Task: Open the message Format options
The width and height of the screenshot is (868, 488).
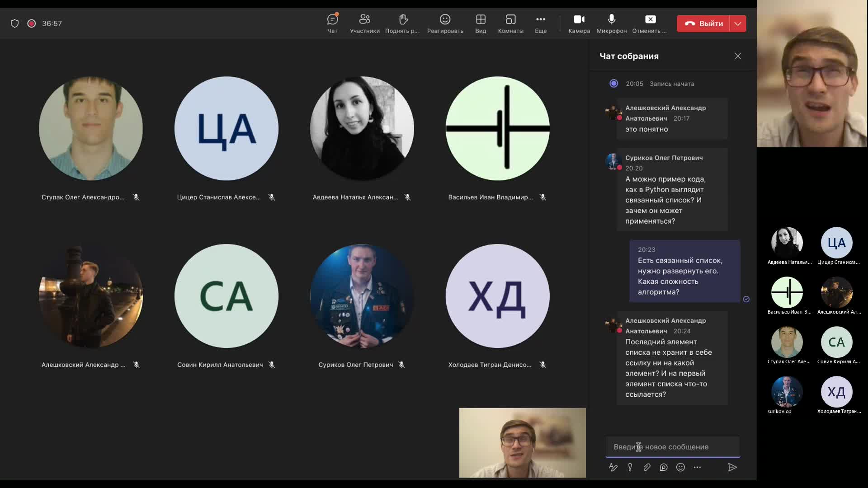Action: click(x=613, y=467)
